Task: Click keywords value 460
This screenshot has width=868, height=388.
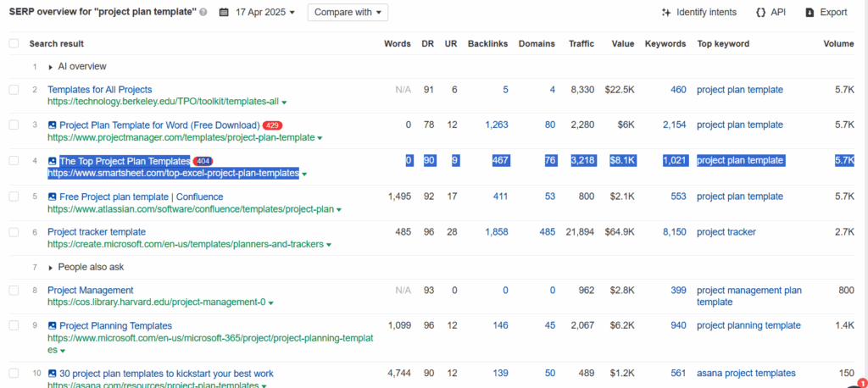Action: pos(678,90)
